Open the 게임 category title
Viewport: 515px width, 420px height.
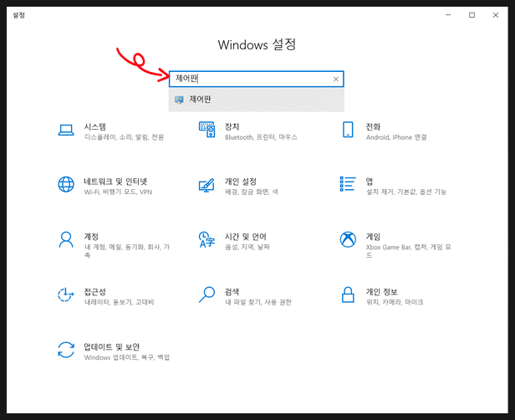373,237
